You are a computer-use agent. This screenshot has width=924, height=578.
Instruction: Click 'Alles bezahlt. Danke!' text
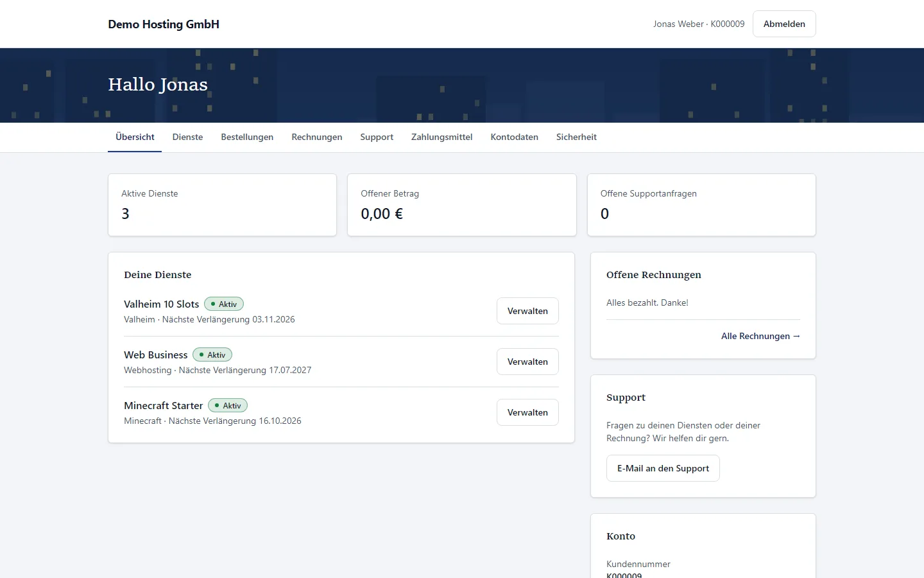pos(647,302)
